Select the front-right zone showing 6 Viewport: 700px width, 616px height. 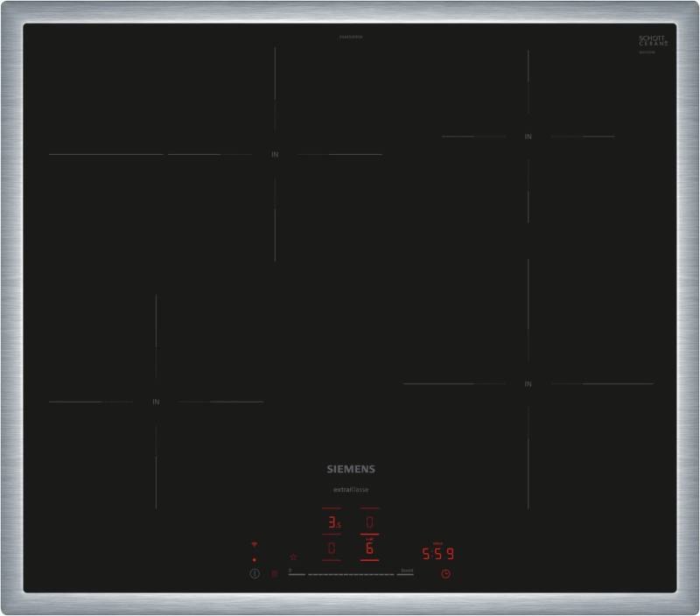369,548
